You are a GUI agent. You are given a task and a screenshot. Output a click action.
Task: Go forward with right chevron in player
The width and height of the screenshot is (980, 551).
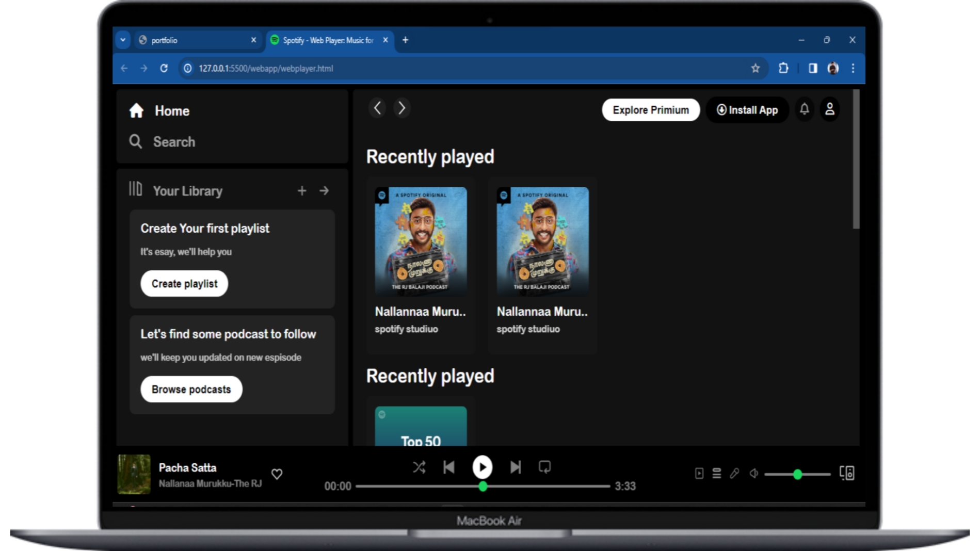coord(402,108)
